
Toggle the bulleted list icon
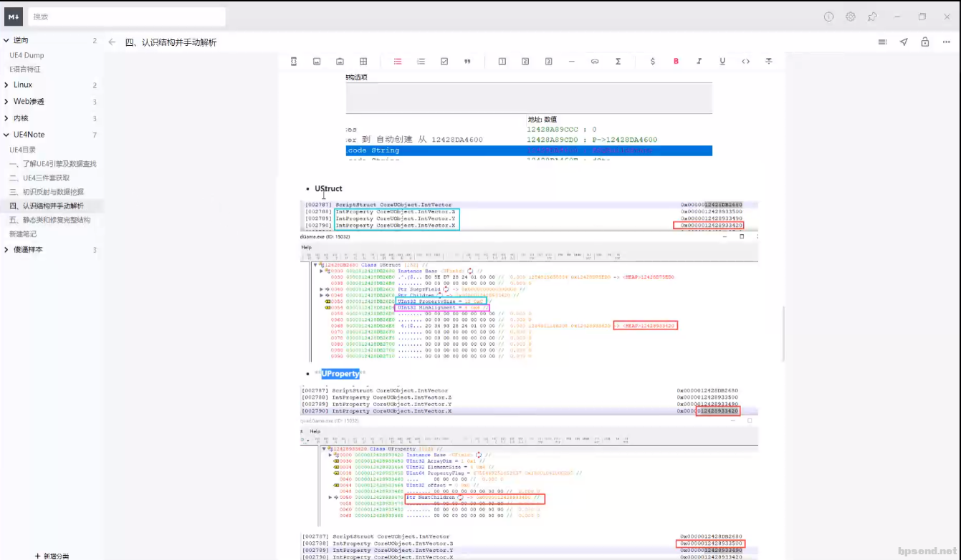click(398, 62)
